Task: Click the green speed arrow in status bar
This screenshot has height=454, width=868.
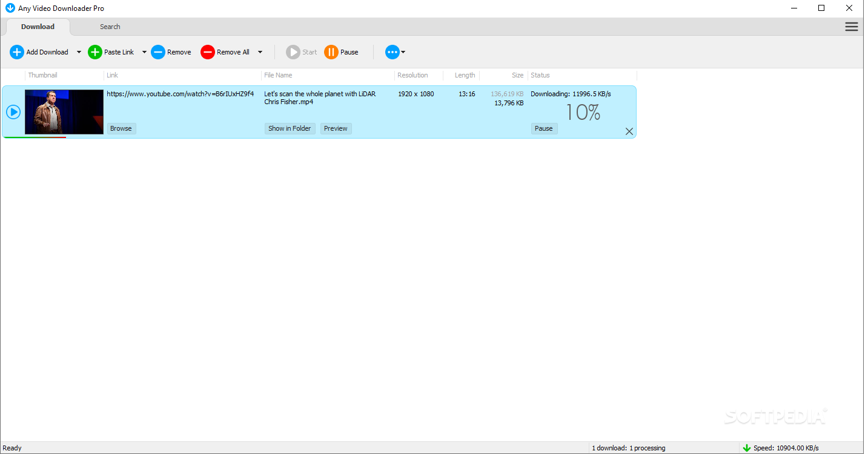Action: click(x=747, y=447)
